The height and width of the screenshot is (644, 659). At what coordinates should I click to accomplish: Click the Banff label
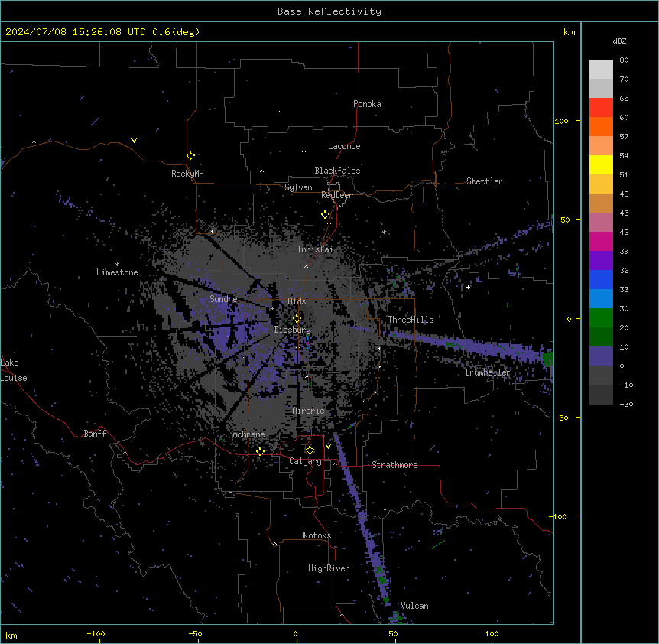click(95, 434)
